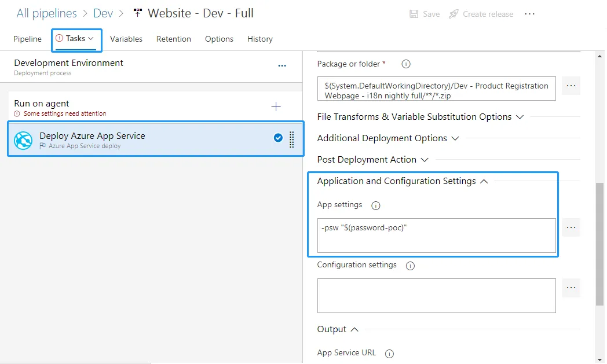The height and width of the screenshot is (364, 607).
Task: Click the Azure App Service deploy task icon
Action: [x=23, y=140]
